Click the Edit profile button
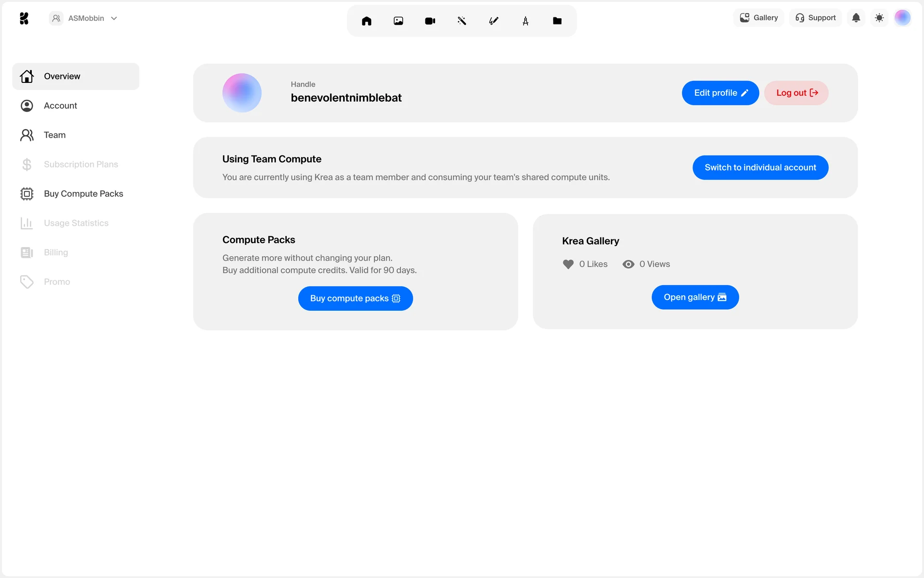The height and width of the screenshot is (578, 924). tap(720, 93)
